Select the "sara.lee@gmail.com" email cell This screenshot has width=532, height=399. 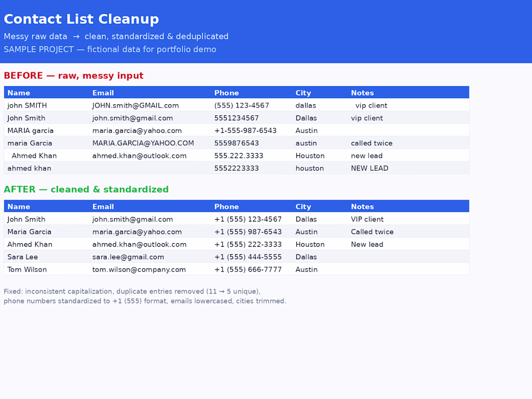click(128, 256)
